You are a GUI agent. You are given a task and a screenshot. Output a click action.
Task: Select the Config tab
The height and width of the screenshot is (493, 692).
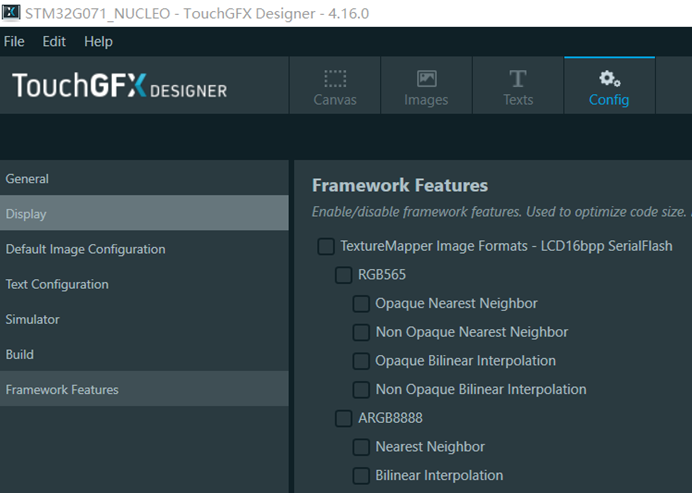point(609,86)
